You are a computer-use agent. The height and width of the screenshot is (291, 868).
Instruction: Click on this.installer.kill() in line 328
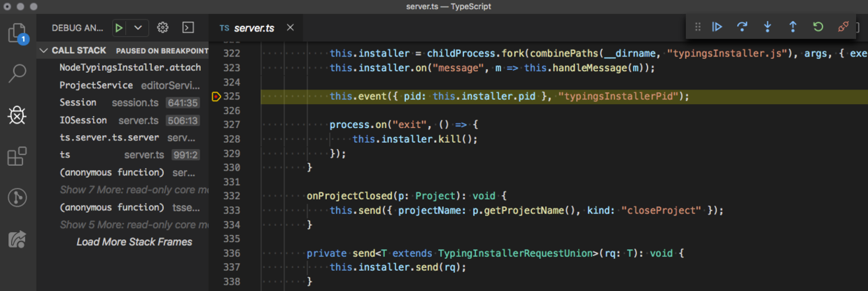(415, 139)
